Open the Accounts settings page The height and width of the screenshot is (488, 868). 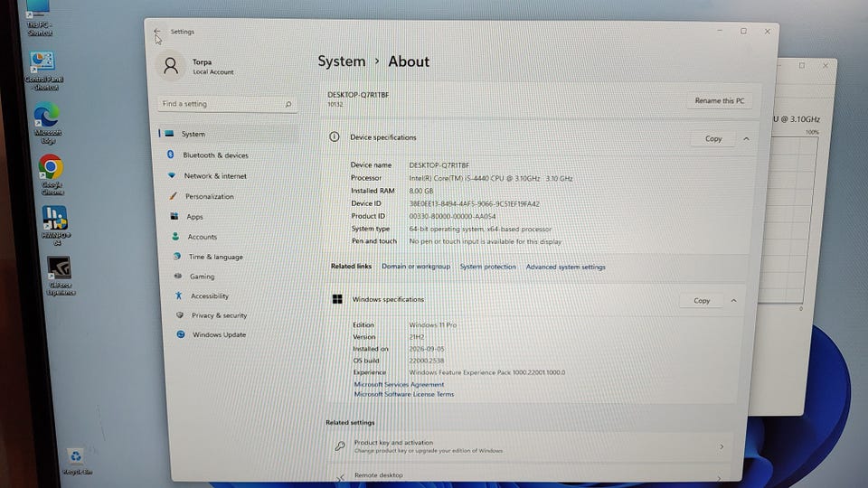[x=202, y=237]
